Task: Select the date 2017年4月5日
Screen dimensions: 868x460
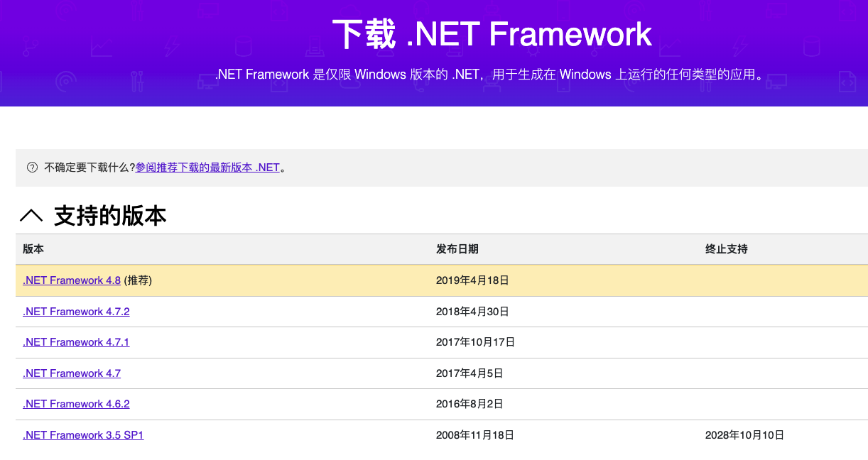Action: 470,373
